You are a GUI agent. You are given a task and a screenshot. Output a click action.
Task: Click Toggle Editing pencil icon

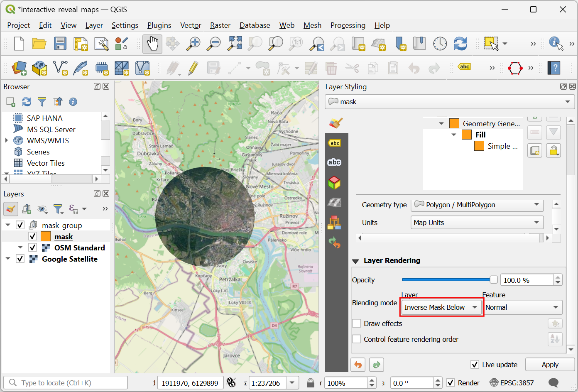click(193, 68)
